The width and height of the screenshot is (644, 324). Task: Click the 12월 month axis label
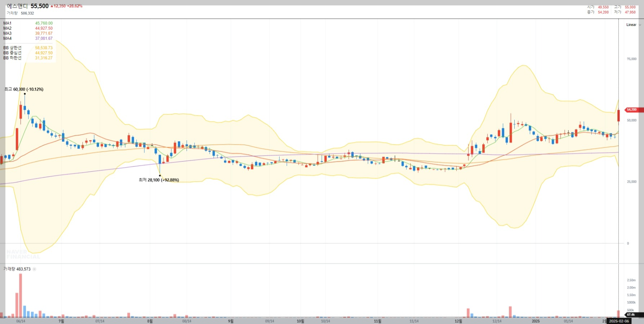tap(458, 321)
